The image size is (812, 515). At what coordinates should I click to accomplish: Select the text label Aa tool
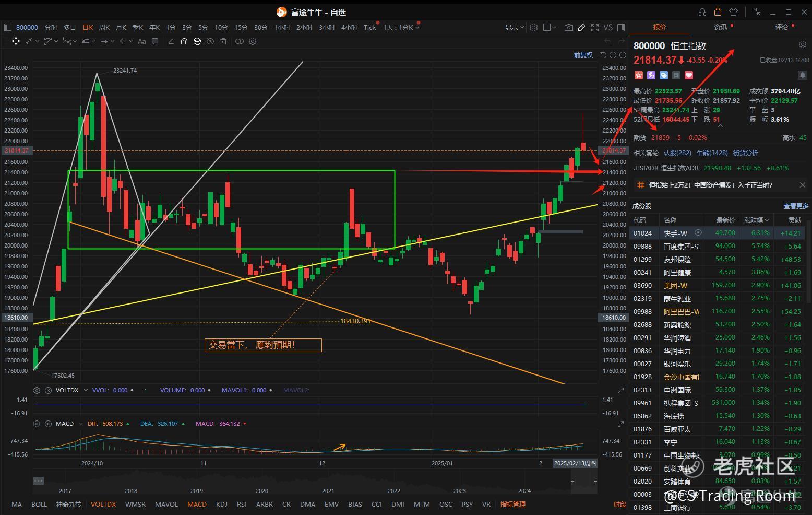pyautogui.click(x=141, y=41)
